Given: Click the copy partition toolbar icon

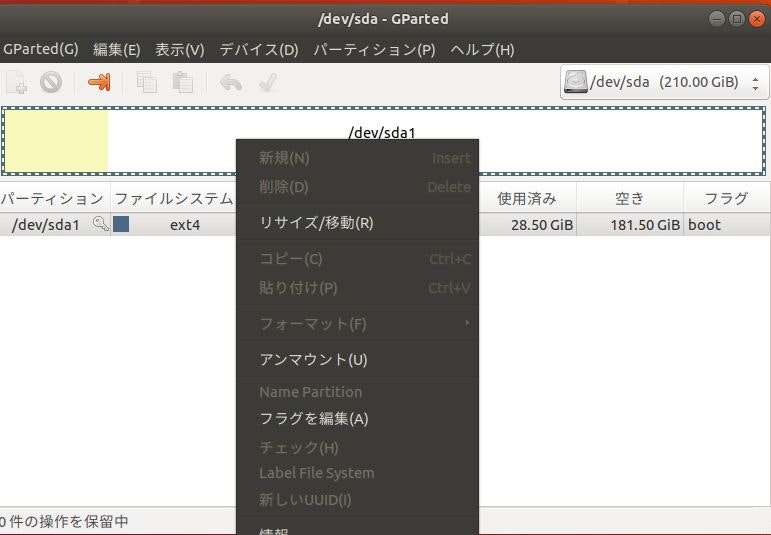Looking at the screenshot, I should tap(147, 82).
